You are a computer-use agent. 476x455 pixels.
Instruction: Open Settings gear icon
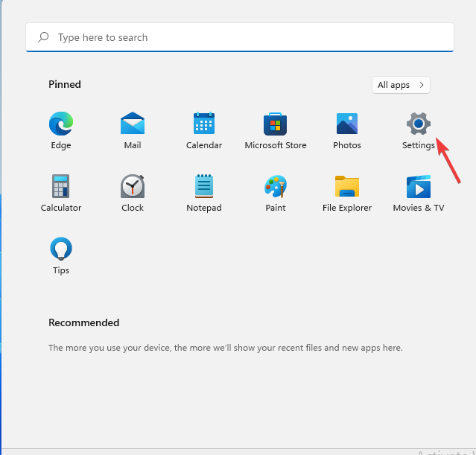[x=419, y=124]
